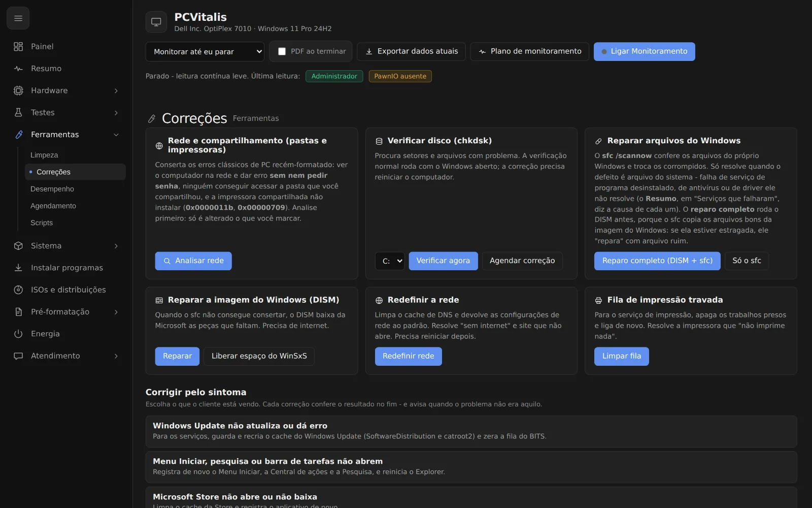Viewport: 812px width, 508px height.
Task: Click the Hardware chip icon
Action: [18, 90]
